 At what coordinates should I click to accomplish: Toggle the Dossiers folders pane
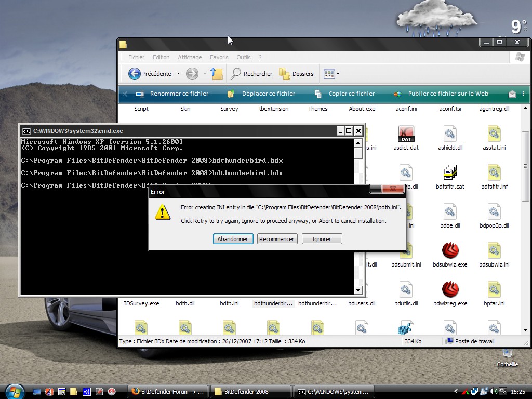tap(296, 74)
